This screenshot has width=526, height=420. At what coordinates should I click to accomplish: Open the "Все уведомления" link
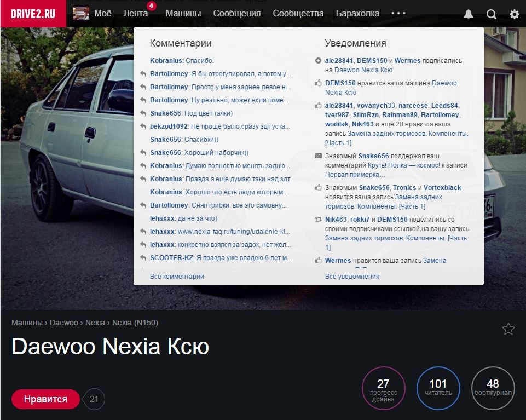(352, 277)
